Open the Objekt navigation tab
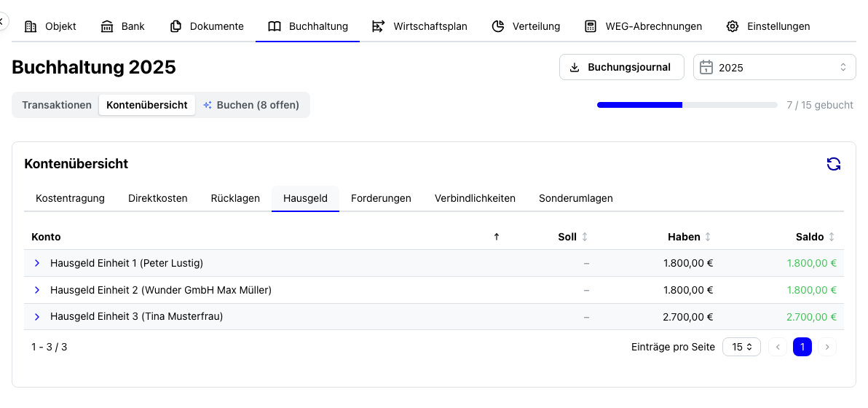Viewport: 868px width, 408px height. click(x=50, y=26)
